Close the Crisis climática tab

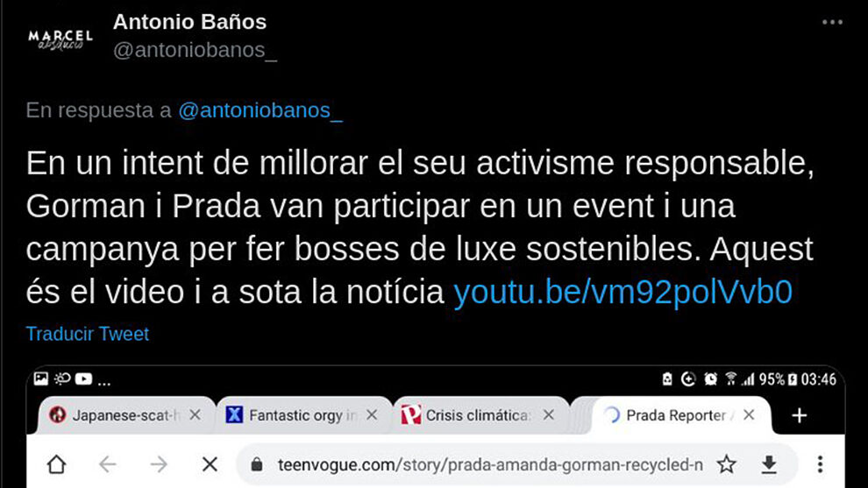point(549,414)
